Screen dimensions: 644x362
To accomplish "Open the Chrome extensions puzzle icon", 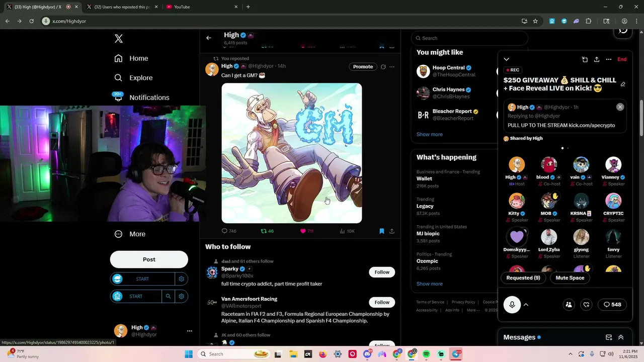I will (x=589, y=21).
